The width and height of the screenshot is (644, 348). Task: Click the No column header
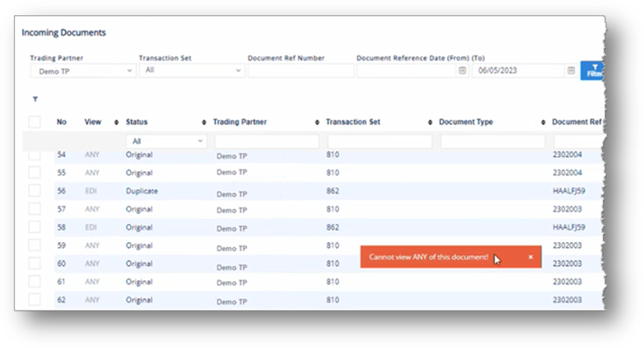coord(62,122)
